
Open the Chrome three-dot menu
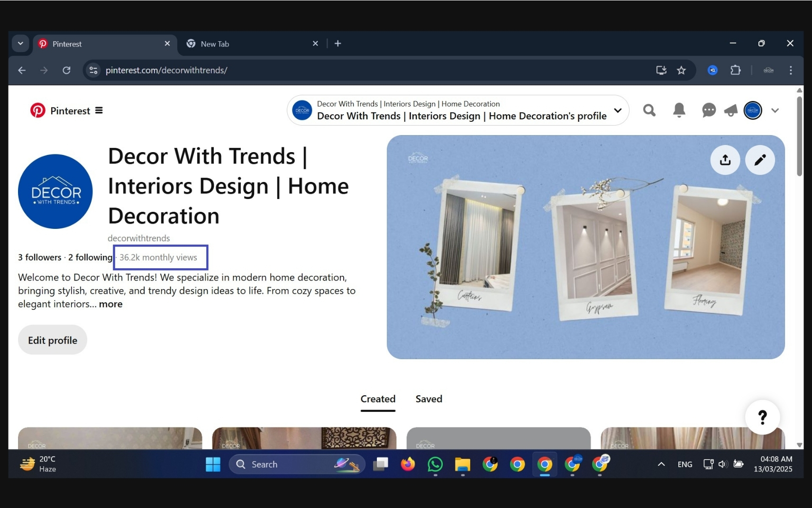790,70
